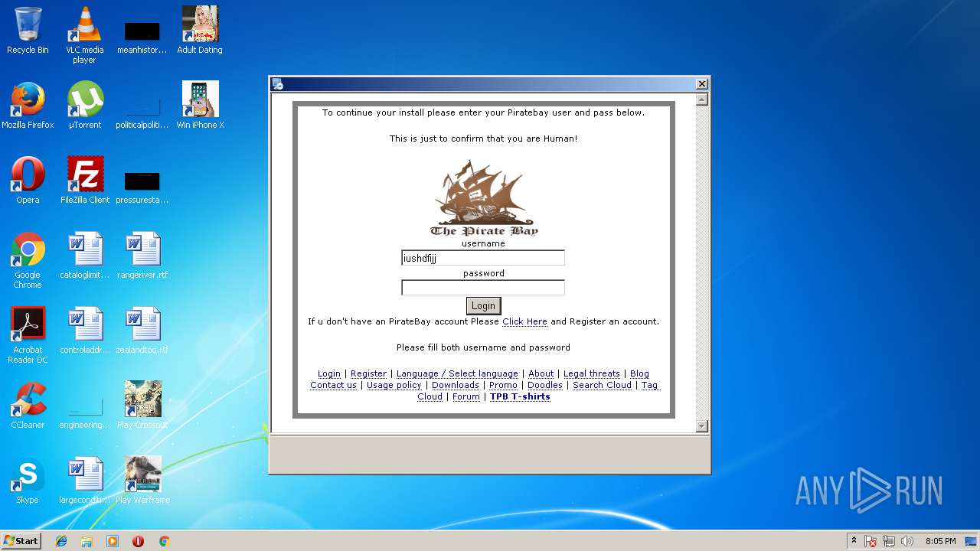Viewport: 980px width, 551px height.
Task: Launch Mozilla Firefox from desktop
Action: pos(28,106)
